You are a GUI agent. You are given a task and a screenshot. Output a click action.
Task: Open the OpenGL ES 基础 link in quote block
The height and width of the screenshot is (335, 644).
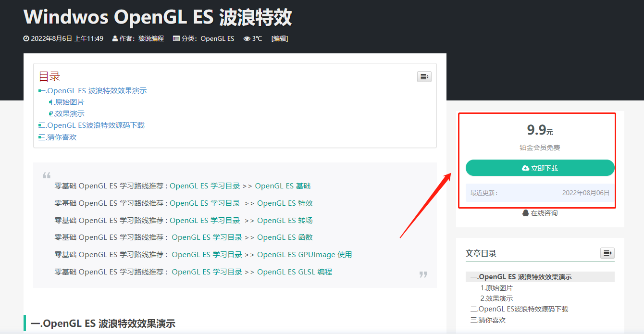click(284, 186)
